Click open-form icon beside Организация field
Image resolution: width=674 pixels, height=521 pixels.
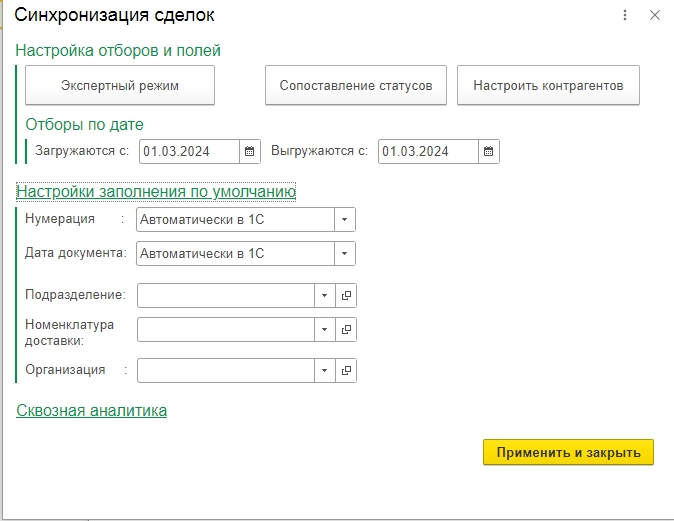click(346, 371)
